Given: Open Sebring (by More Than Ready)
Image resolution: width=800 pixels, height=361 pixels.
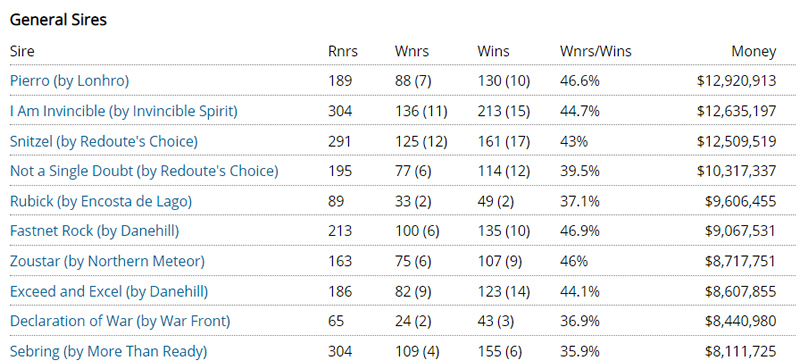Looking at the screenshot, I should click(x=109, y=351).
